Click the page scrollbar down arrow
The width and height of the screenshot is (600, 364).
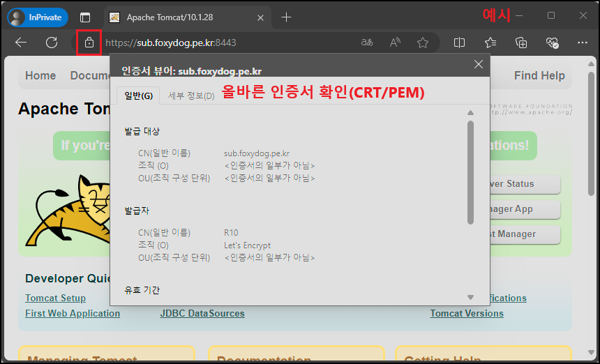(x=591, y=352)
